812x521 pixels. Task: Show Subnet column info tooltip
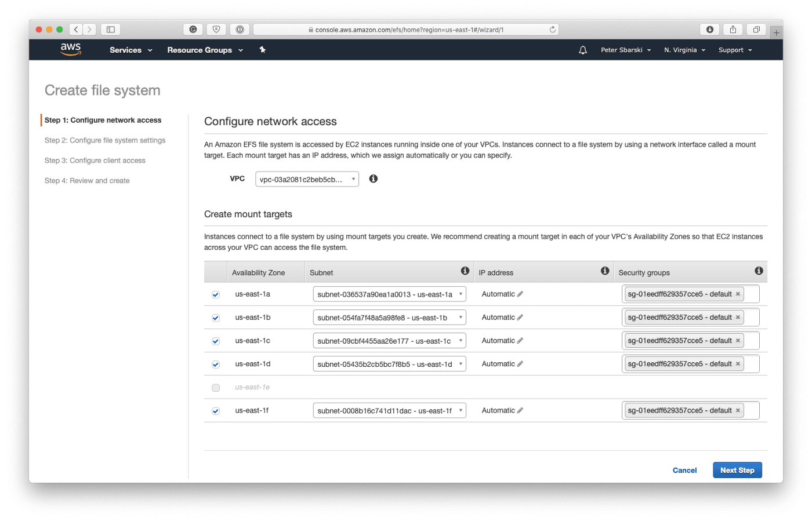(x=465, y=271)
